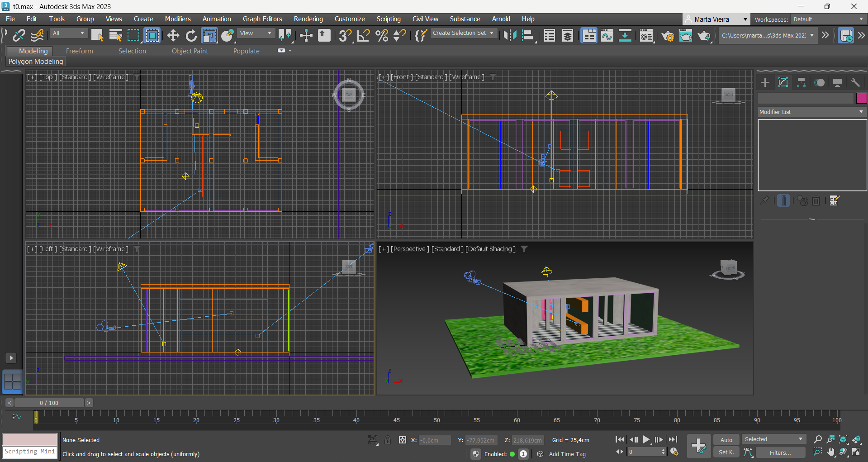Screen dimensions: 868x462
Task: Click the Mirror tool icon
Action: [x=510, y=35]
